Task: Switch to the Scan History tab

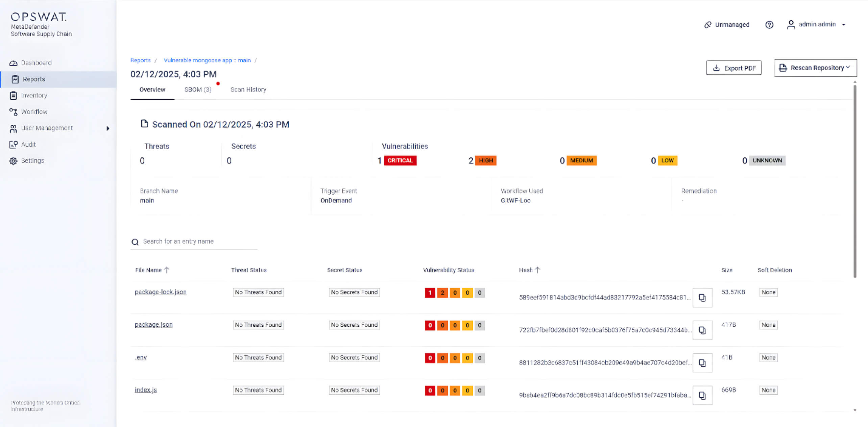Action: point(248,90)
